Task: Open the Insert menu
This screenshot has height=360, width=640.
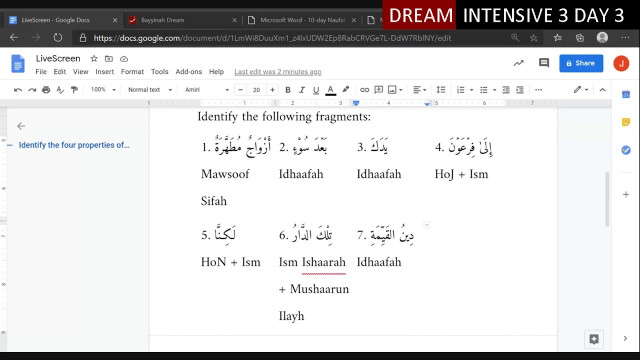Action: pyautogui.click(x=104, y=72)
